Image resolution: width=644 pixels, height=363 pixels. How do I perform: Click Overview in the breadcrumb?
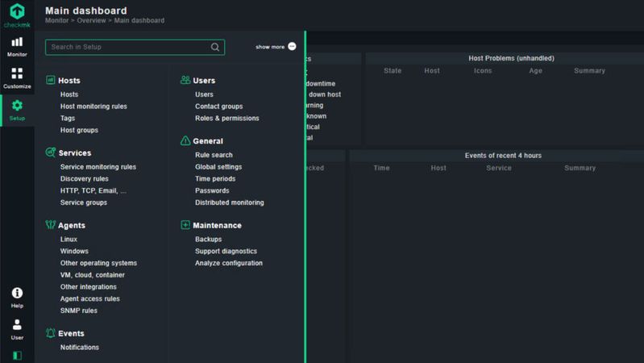click(91, 20)
